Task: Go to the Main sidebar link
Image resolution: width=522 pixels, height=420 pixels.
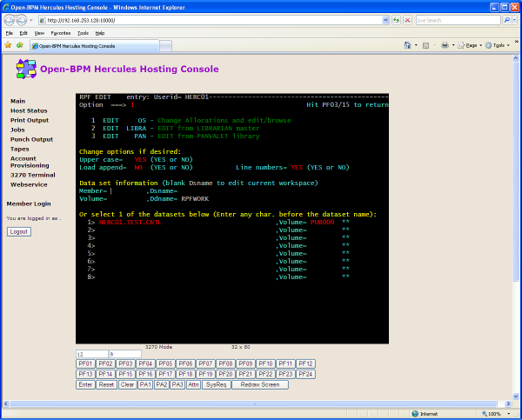Action: click(x=17, y=101)
